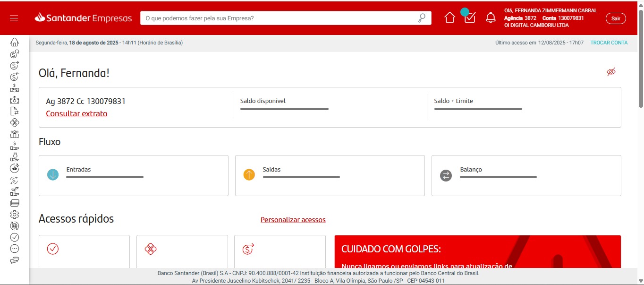Open the sidebar document transfer icon
Image resolution: width=644 pixels, height=285 pixels.
[15, 111]
